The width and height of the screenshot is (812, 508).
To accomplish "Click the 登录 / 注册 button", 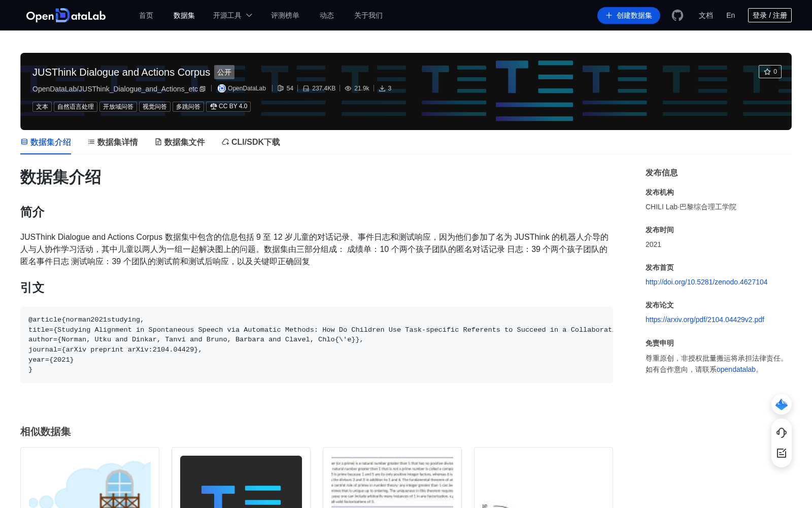I will tap(770, 15).
